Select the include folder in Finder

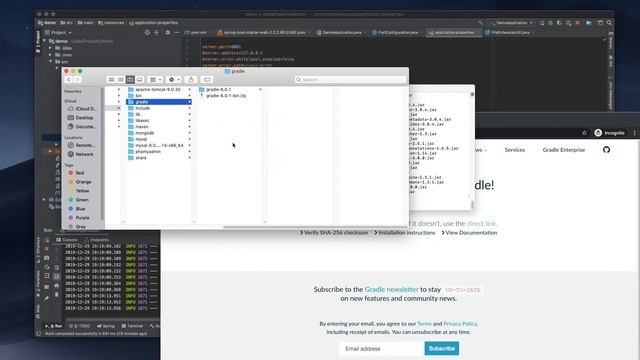(159, 108)
